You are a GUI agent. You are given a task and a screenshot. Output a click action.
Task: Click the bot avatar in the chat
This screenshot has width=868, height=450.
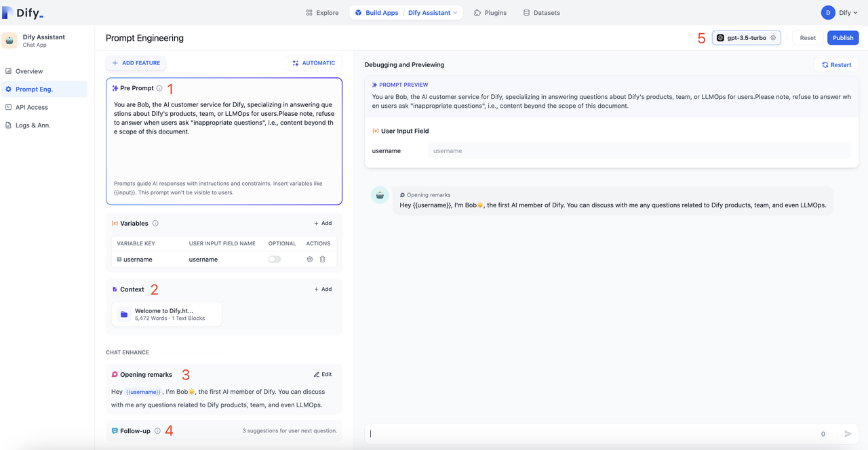click(380, 195)
